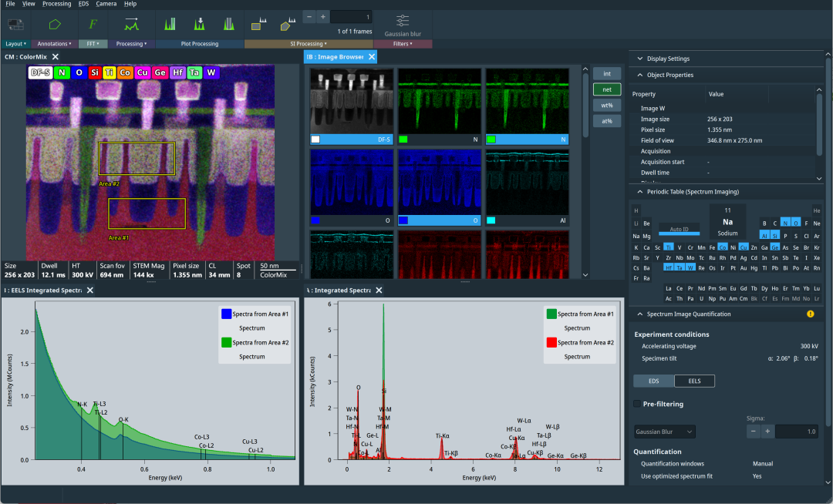Click the Gaussian blur filter icon
Screen dimensions: 833x504
click(403, 21)
